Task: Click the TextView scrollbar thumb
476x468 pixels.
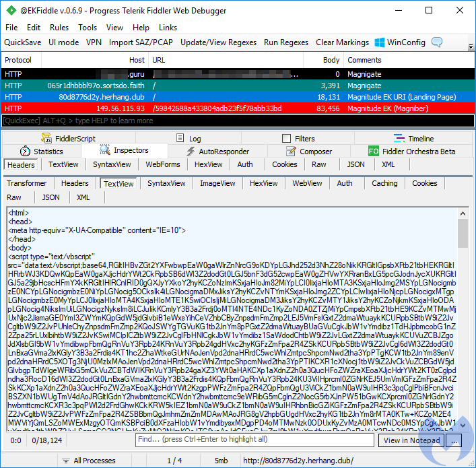Action: tap(463, 233)
